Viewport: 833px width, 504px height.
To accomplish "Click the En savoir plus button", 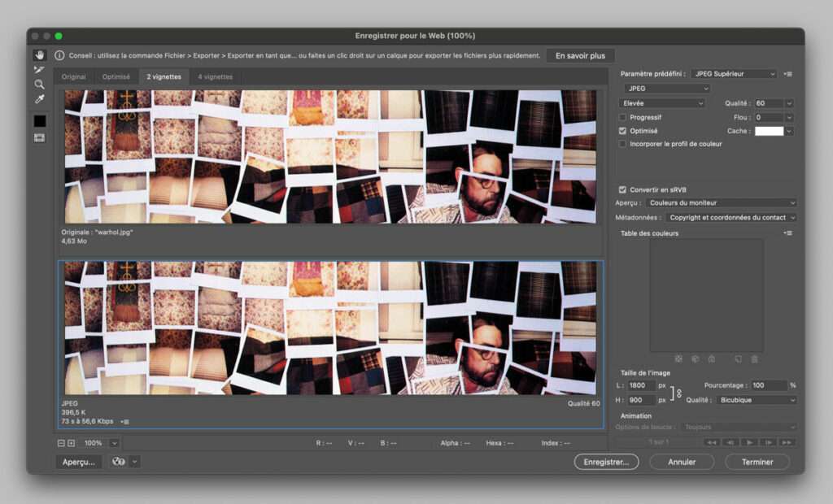I will tap(580, 56).
